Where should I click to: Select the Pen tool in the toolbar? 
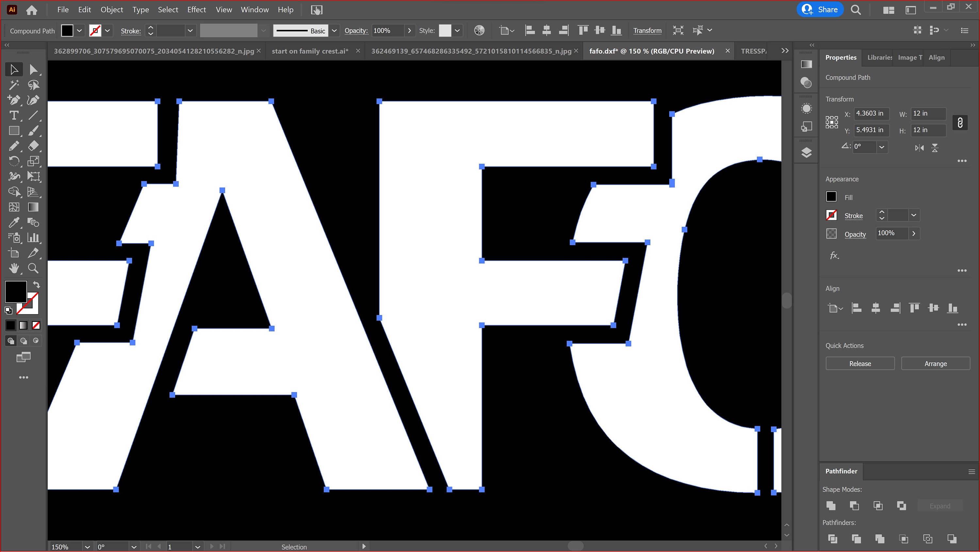coord(14,100)
